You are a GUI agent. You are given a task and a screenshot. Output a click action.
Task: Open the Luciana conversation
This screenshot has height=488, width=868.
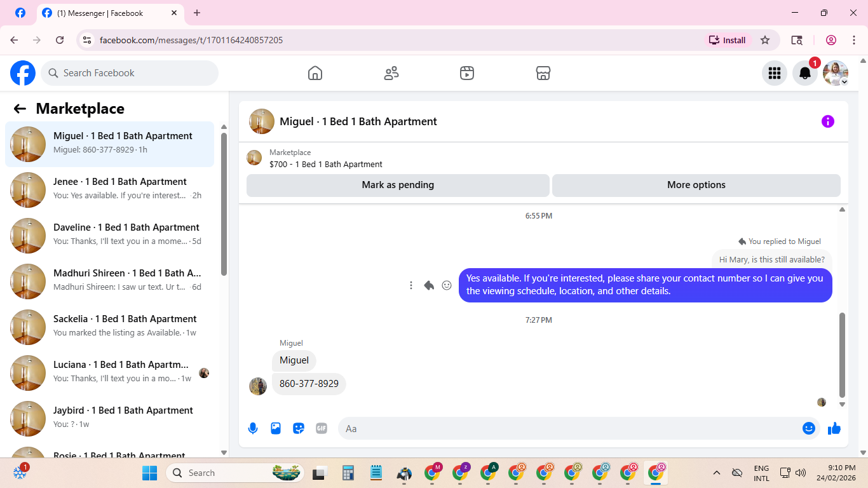click(109, 373)
